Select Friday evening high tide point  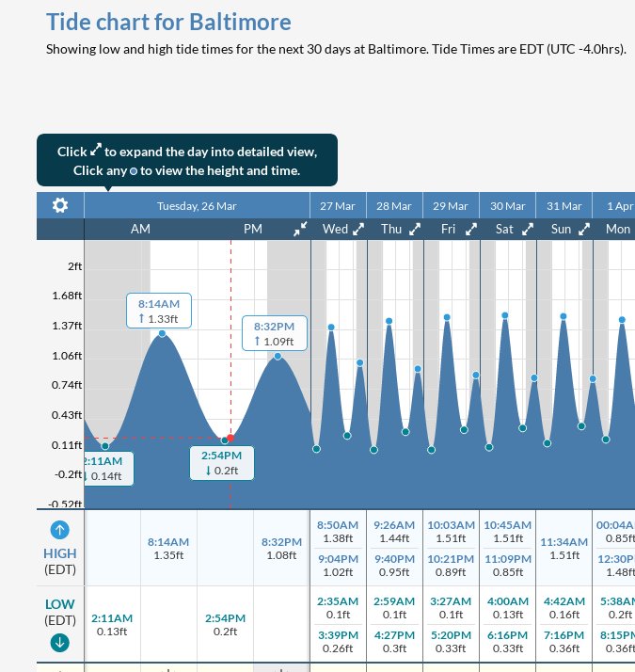[476, 375]
